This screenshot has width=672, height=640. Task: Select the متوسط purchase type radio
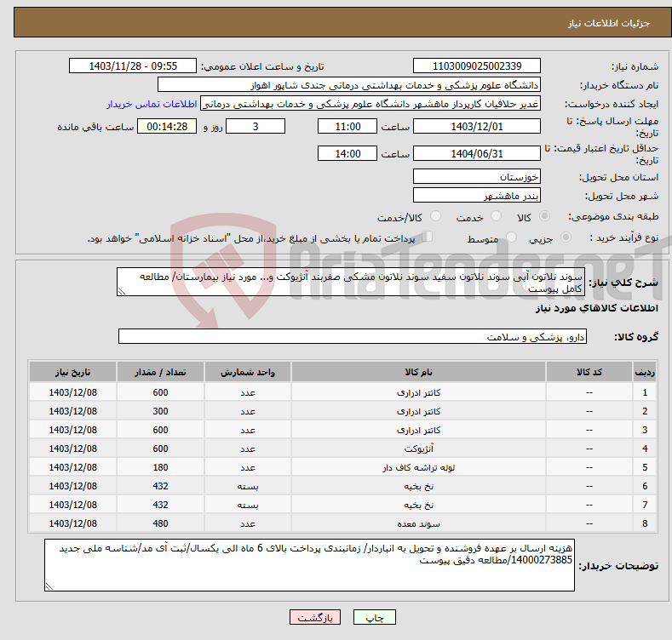(x=511, y=237)
